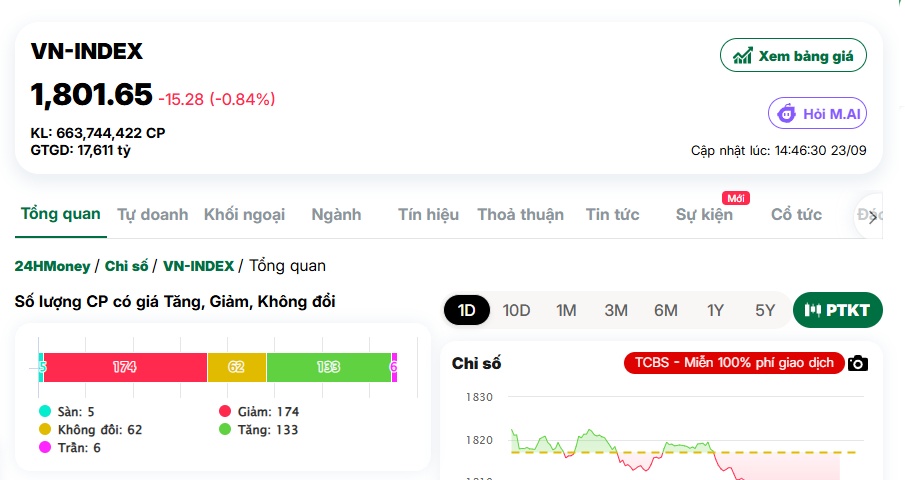
Task: Open the Tin tức tab
Action: (612, 215)
